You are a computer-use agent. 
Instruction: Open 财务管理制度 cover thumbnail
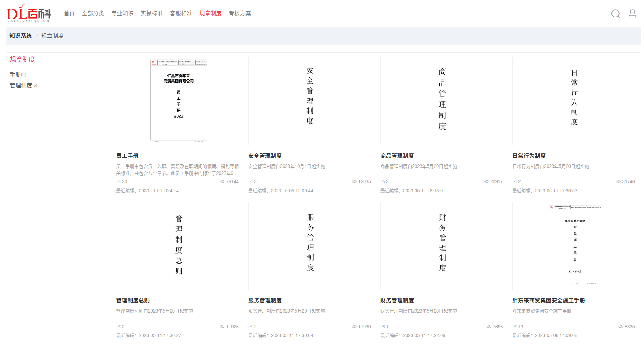(x=443, y=246)
